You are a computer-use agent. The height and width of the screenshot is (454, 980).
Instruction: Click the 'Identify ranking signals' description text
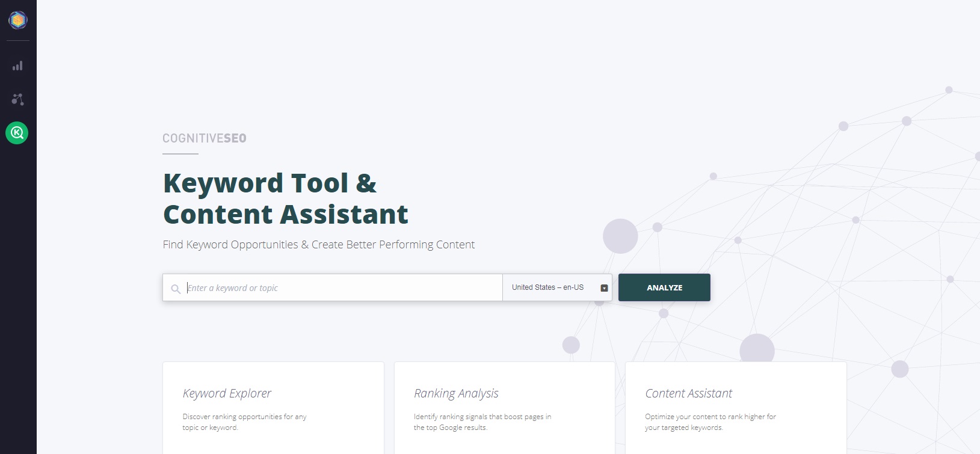point(482,422)
